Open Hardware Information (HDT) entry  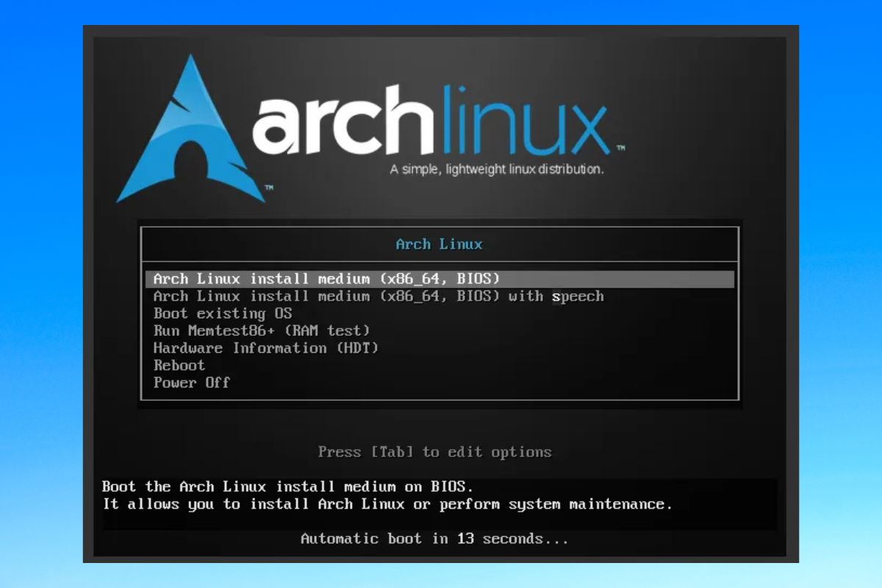(x=266, y=348)
